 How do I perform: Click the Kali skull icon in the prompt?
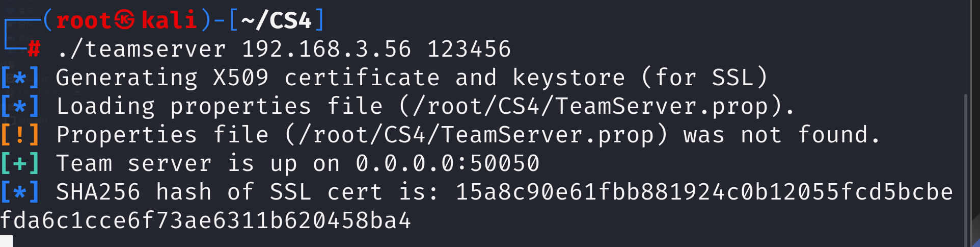click(x=124, y=20)
